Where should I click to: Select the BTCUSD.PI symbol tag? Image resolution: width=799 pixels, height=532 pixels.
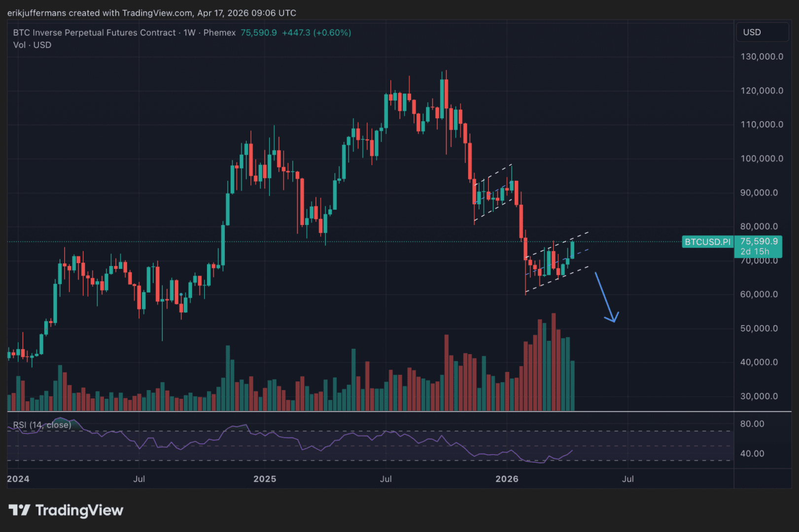pyautogui.click(x=707, y=242)
